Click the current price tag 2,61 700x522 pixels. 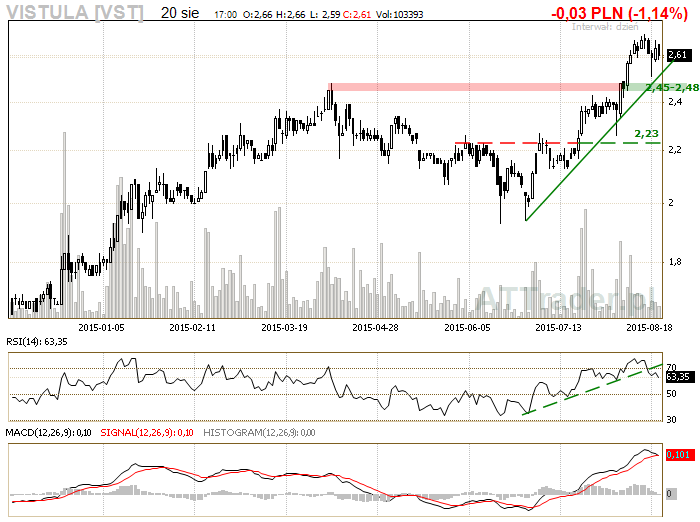(x=679, y=55)
